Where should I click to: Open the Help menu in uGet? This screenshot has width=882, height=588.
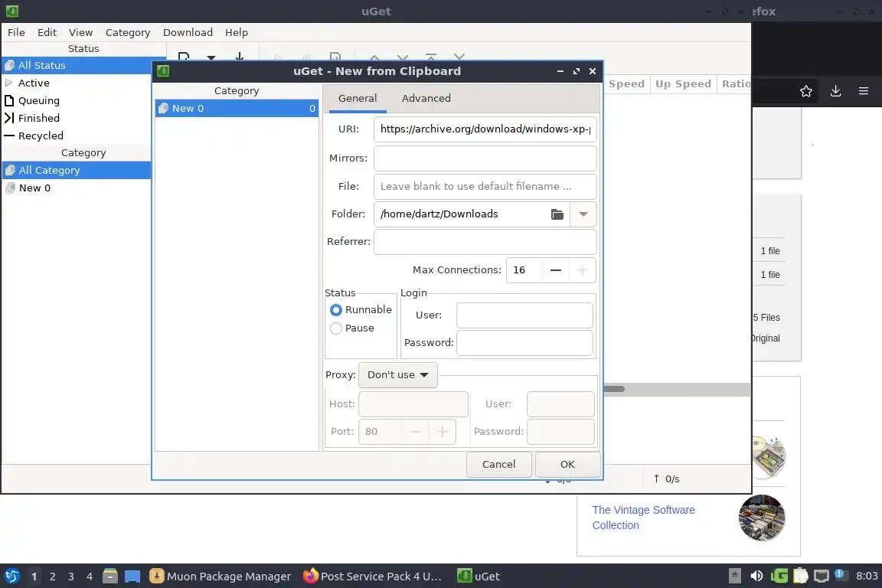point(237,33)
